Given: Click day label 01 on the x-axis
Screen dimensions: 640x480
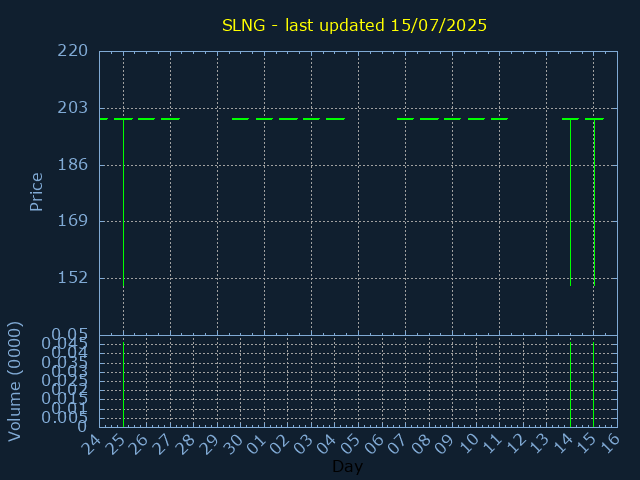Looking at the screenshot, I should pyautogui.click(x=256, y=444).
